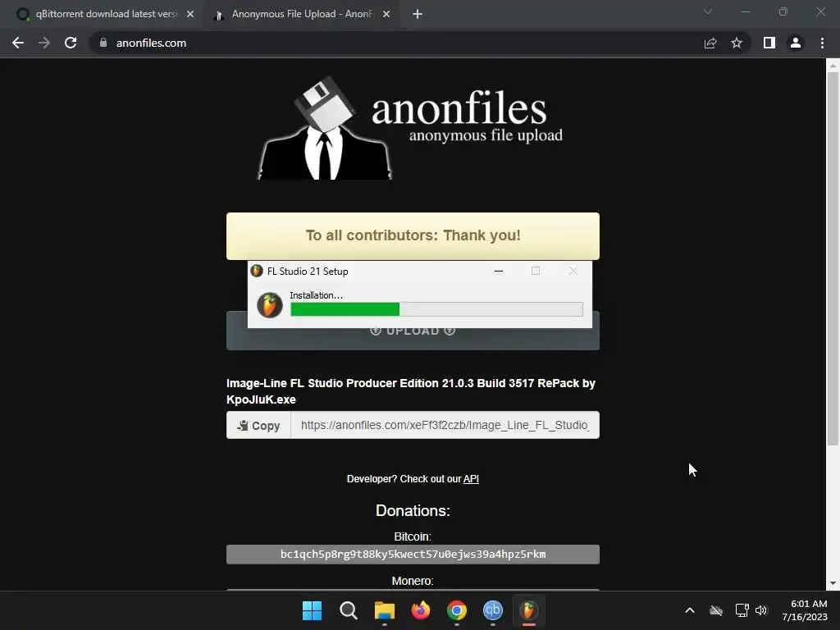Click the Bitcoin donation address

pos(413,555)
